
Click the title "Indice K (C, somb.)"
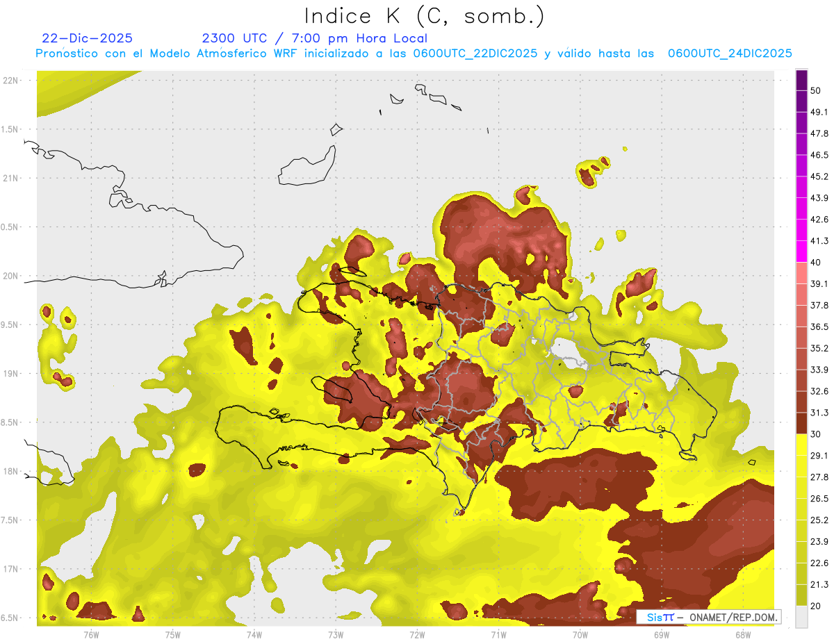pyautogui.click(x=424, y=17)
